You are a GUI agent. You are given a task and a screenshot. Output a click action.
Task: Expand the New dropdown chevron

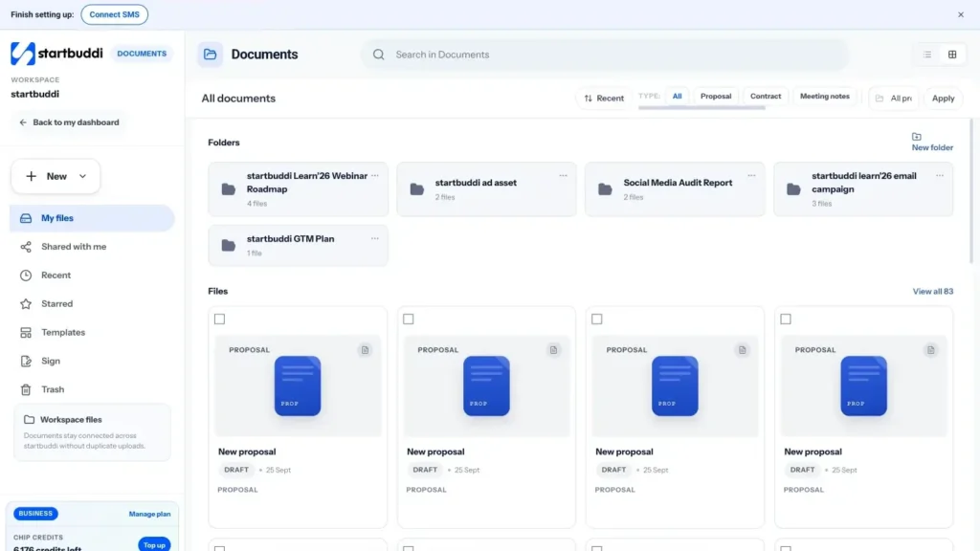click(82, 177)
